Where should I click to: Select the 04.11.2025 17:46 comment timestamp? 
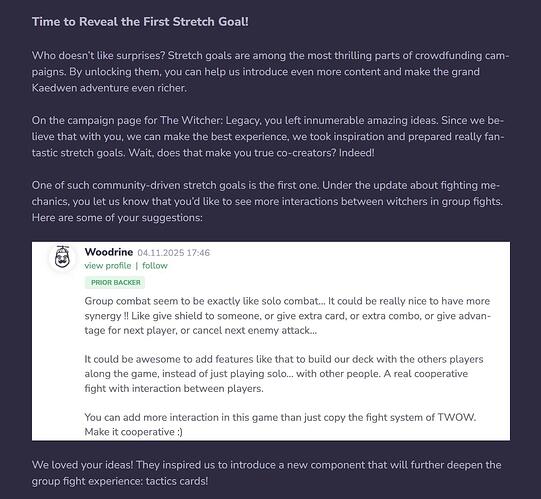tap(174, 253)
